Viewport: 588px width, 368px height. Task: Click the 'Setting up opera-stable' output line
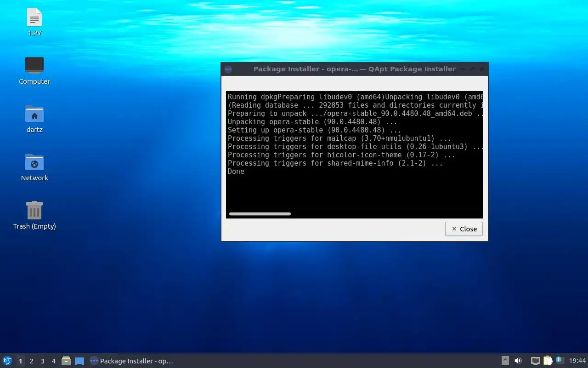pos(315,130)
